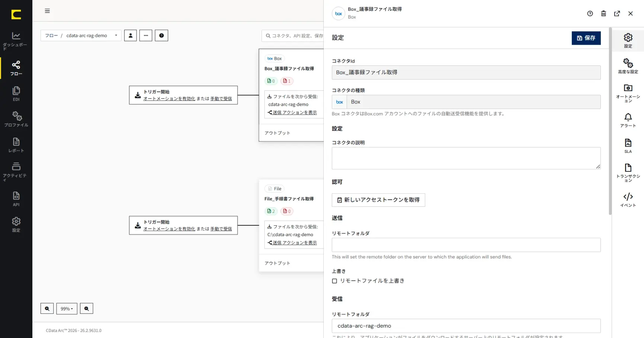The image size is (644, 338).
Task: Select the File_手順書ファイル取得 connector title
Action: pos(289,199)
